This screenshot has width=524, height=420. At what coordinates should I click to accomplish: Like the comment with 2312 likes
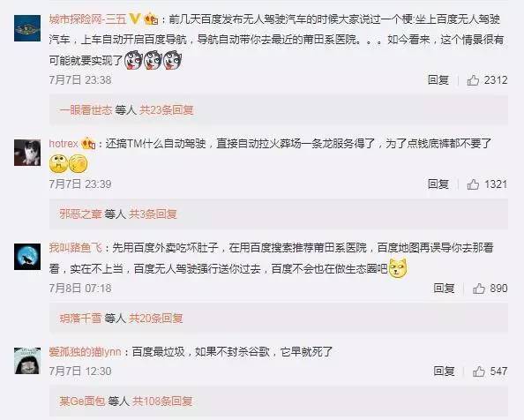473,80
